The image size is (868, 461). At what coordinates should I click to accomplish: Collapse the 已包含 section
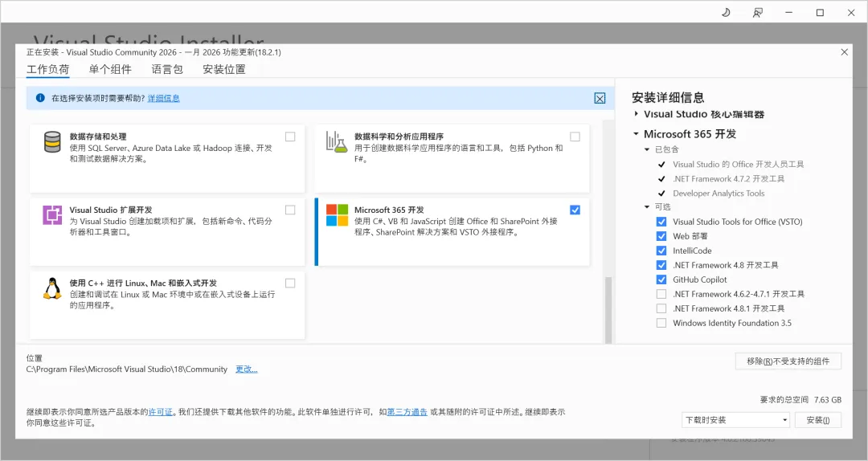click(x=646, y=149)
